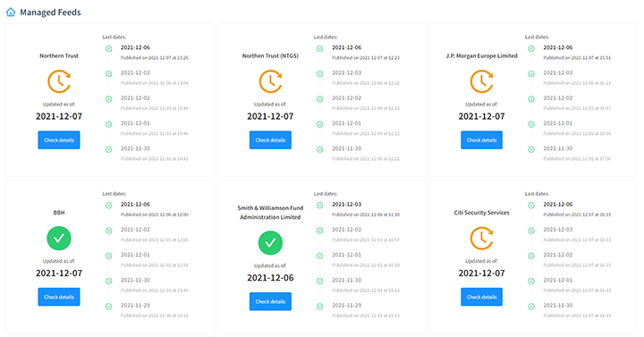This screenshot has height=337, width=644.
Task: Click the home icon beside Managed Feeds
Action: coord(11,13)
